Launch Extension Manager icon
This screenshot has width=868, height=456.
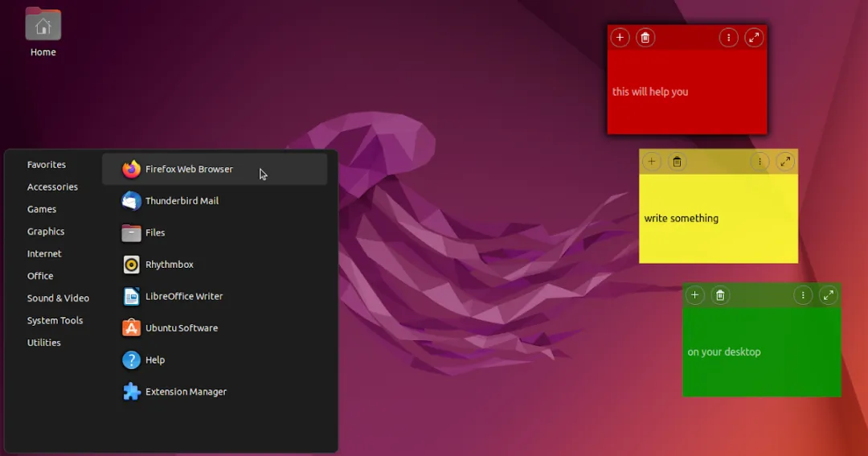(131, 392)
